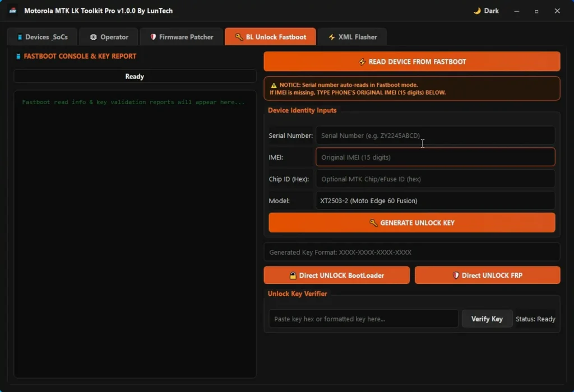Image resolution: width=574 pixels, height=392 pixels.
Task: Click the key icon on BL Unlock tab
Action: pos(239,37)
